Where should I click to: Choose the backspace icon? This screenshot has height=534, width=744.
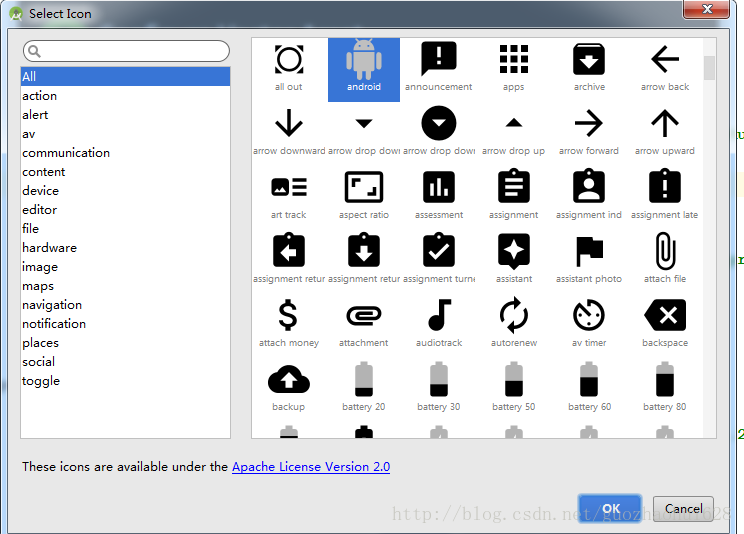coord(665,315)
